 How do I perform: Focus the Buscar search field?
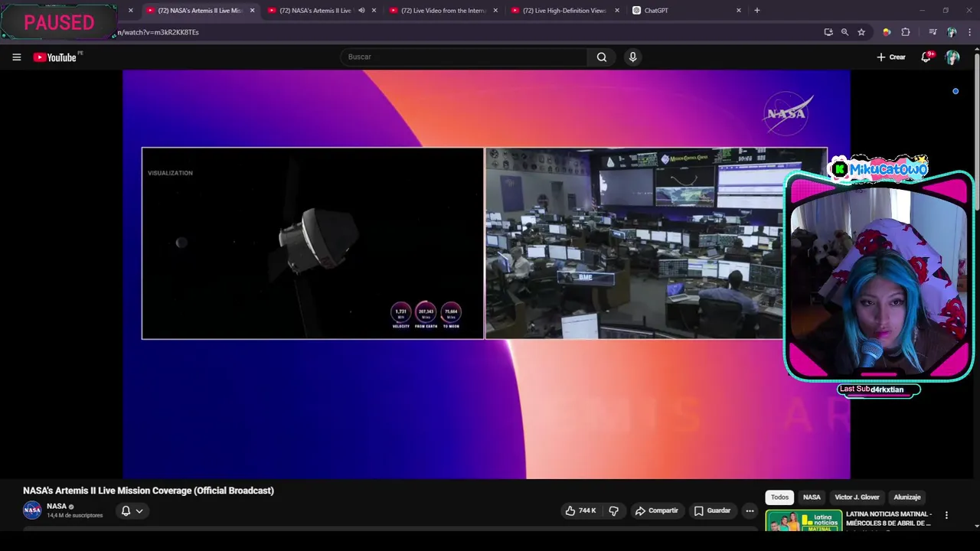[x=464, y=57]
